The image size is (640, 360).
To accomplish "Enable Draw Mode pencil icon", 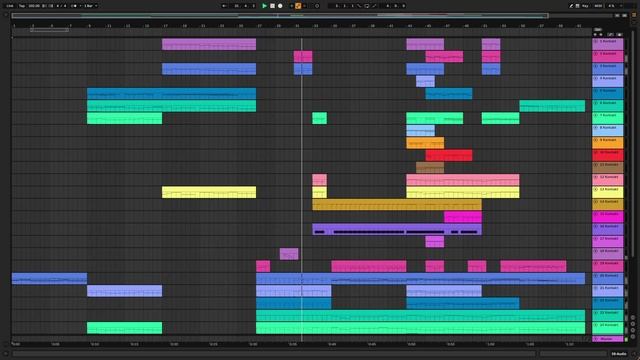I will [x=571, y=6].
